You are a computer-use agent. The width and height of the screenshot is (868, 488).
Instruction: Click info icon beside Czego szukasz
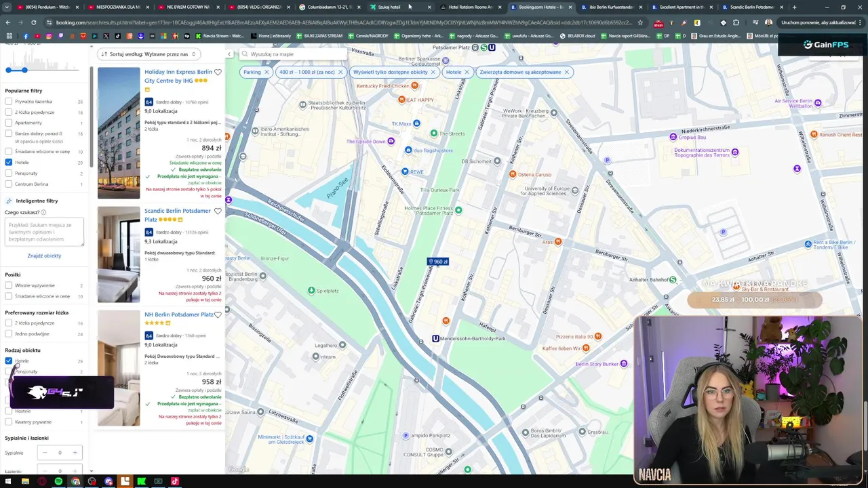(x=43, y=213)
